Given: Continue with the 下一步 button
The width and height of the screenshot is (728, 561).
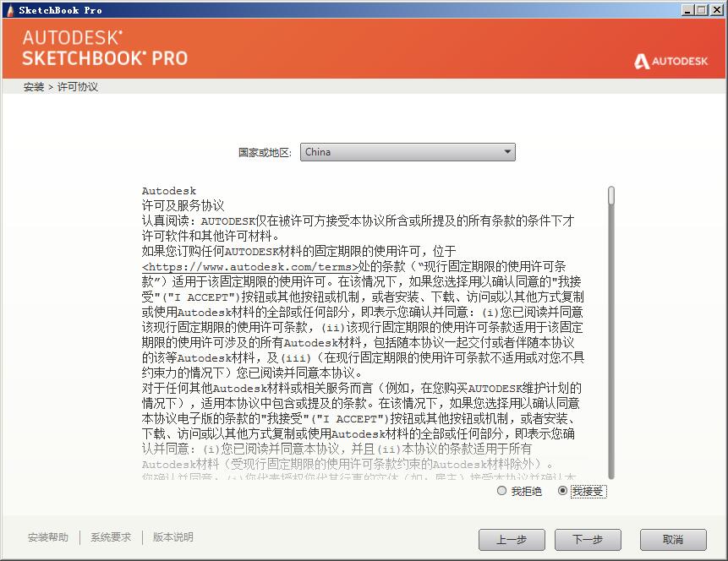Looking at the screenshot, I should tap(588, 540).
